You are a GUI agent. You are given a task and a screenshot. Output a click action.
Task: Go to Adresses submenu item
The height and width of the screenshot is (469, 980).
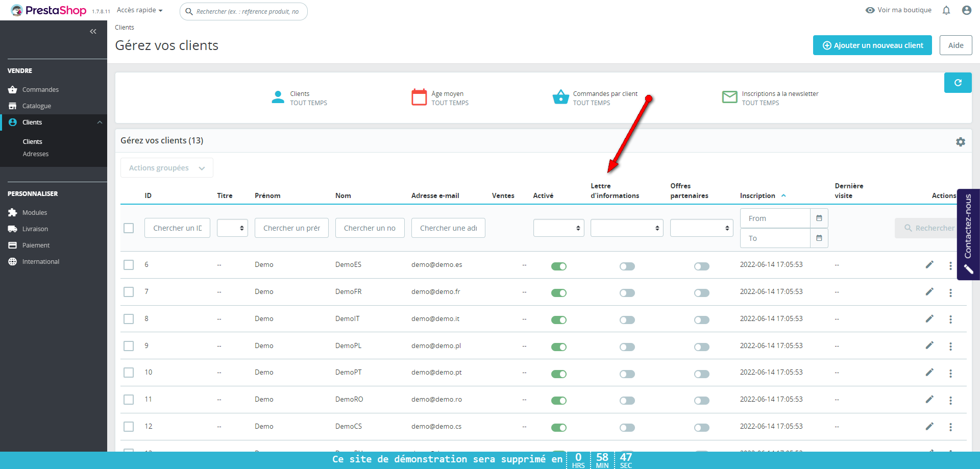pyautogui.click(x=36, y=154)
